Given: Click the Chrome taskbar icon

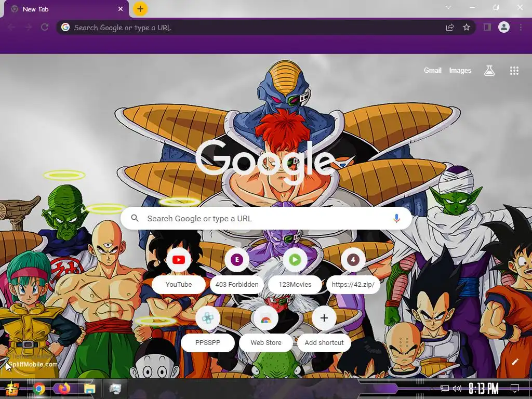Looking at the screenshot, I should (38, 389).
